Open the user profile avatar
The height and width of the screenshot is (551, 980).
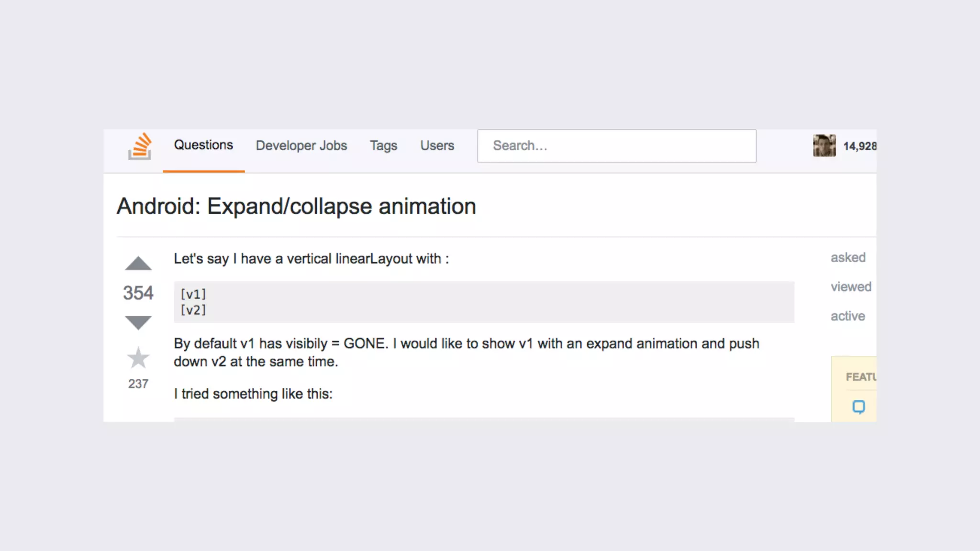pos(824,146)
